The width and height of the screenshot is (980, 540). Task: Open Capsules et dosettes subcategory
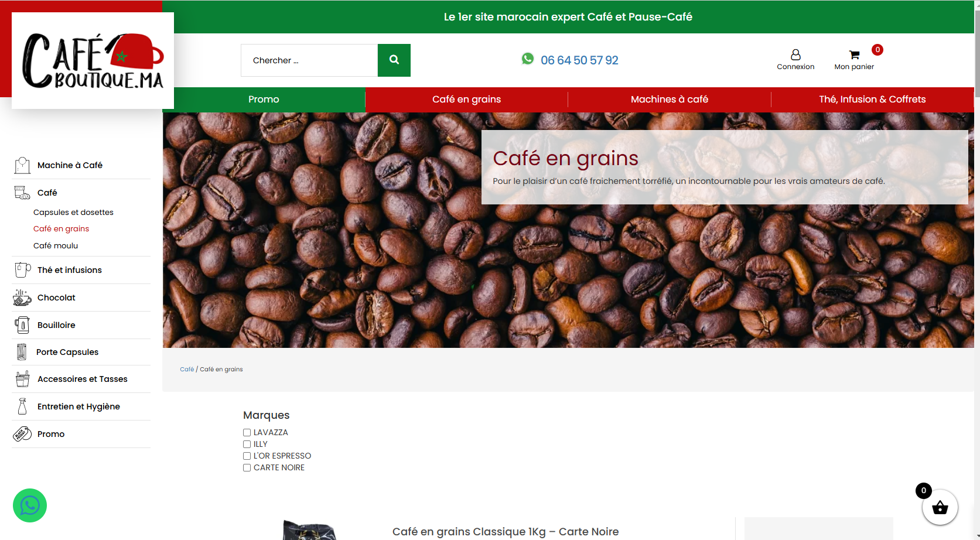click(x=73, y=213)
